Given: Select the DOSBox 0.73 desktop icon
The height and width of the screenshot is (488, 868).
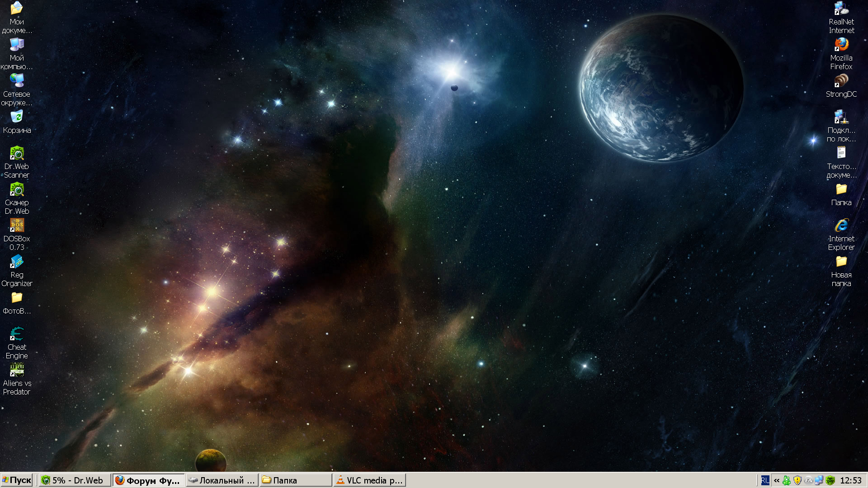Looking at the screenshot, I should point(17,226).
